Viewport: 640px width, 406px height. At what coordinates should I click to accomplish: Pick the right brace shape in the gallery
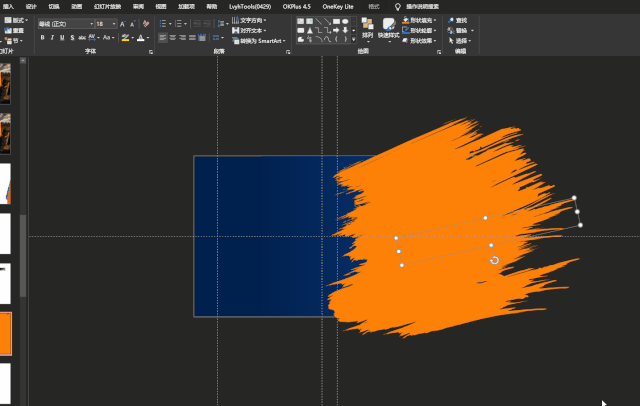tap(345, 39)
